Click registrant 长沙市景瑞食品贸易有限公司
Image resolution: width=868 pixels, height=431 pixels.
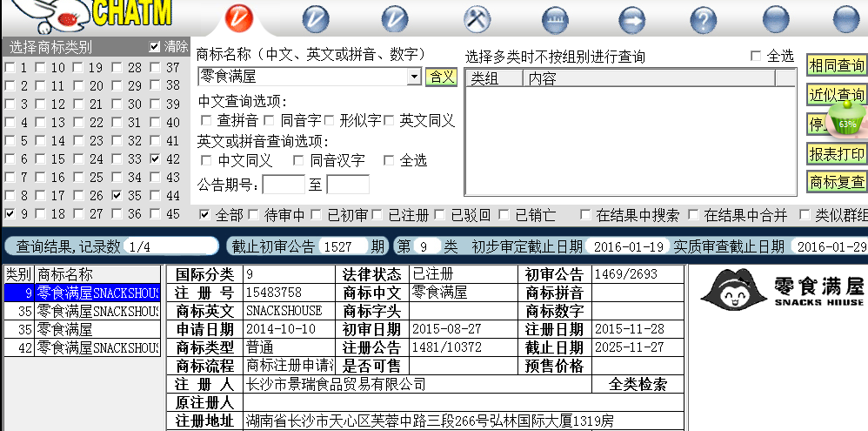click(336, 384)
